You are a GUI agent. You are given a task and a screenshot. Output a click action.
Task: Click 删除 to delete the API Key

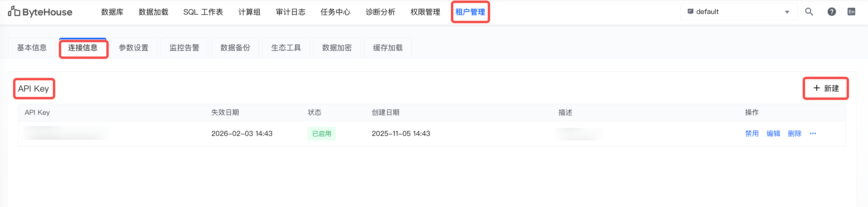(794, 134)
